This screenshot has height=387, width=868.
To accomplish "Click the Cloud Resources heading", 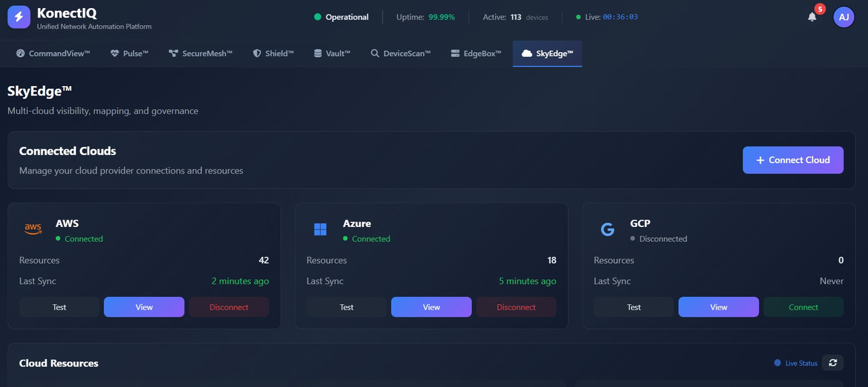I will (x=58, y=363).
